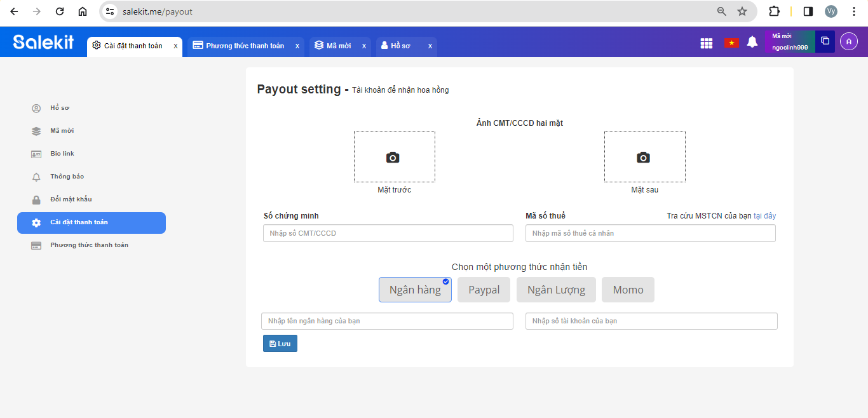Upload front side ID photo (Mặt trước)
The height and width of the screenshot is (418, 868).
pyautogui.click(x=394, y=157)
